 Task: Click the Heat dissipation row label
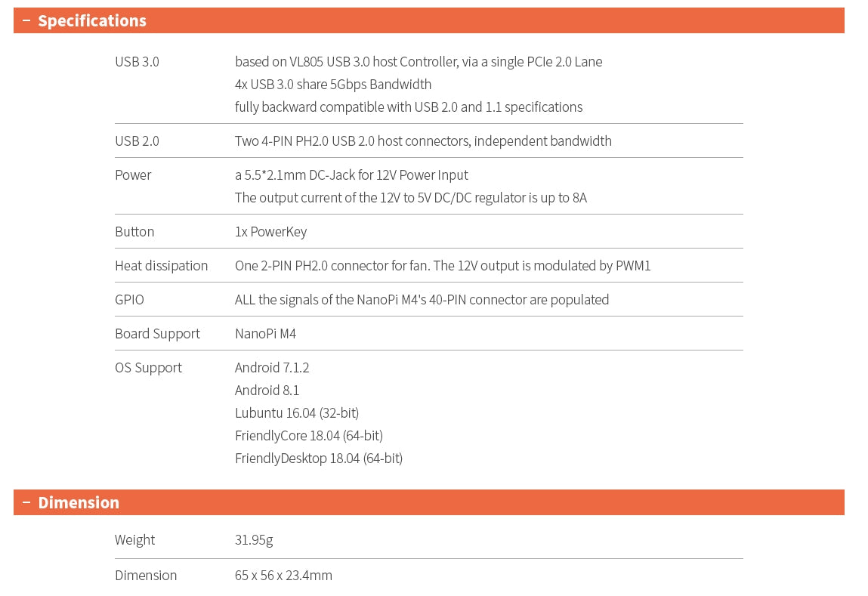[161, 266]
